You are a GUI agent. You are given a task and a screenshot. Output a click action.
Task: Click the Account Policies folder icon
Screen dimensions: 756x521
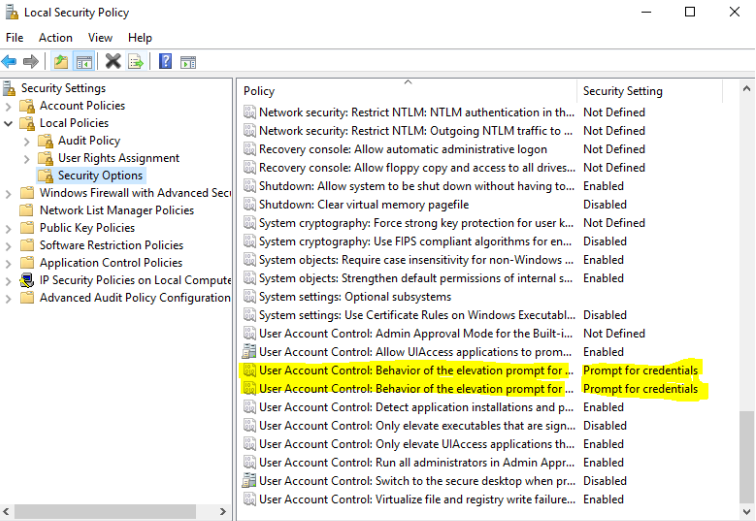27,106
